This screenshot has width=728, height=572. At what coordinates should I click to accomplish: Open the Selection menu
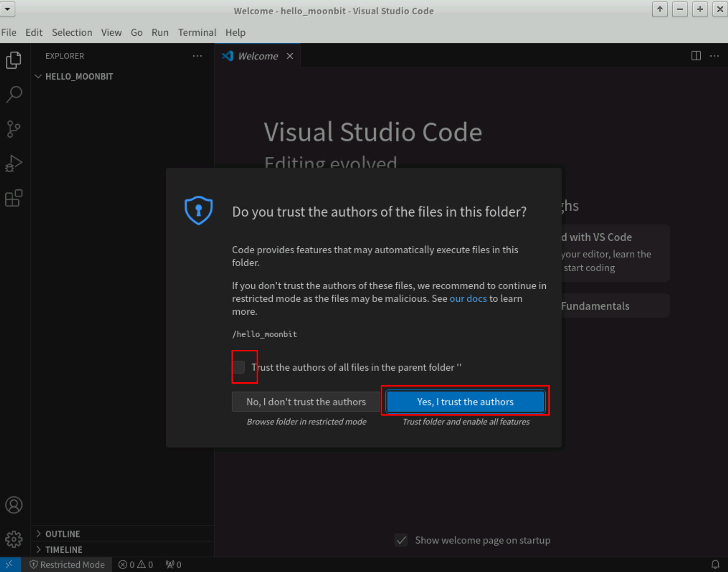(72, 32)
